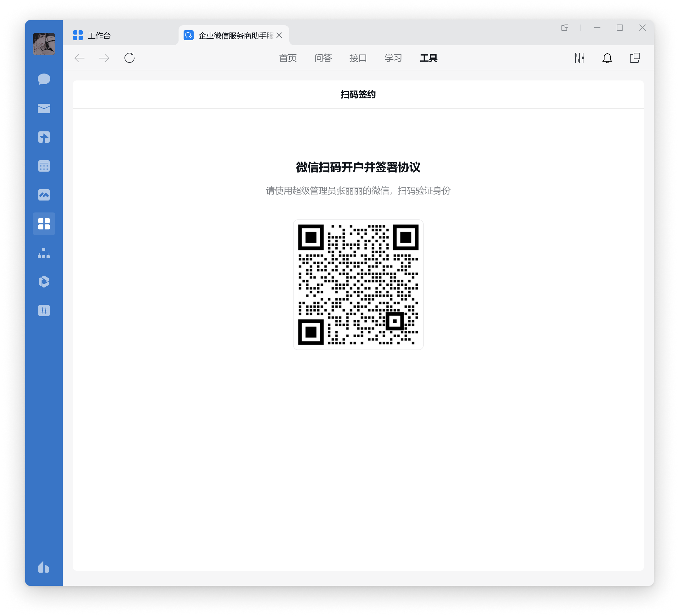Maximize the application window

pos(620,28)
